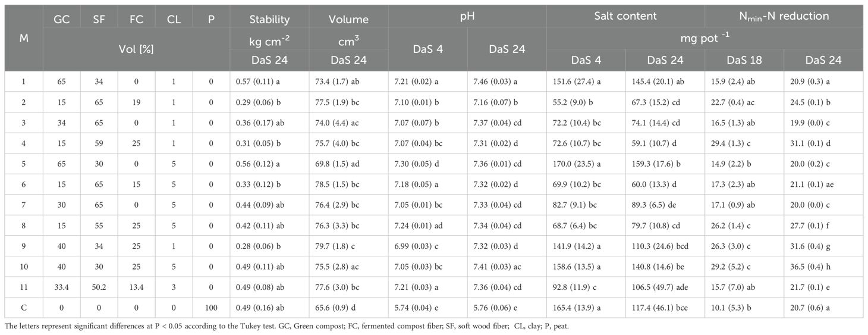Select the Salt content header
Screen dimensions: 868x335
click(x=625, y=16)
